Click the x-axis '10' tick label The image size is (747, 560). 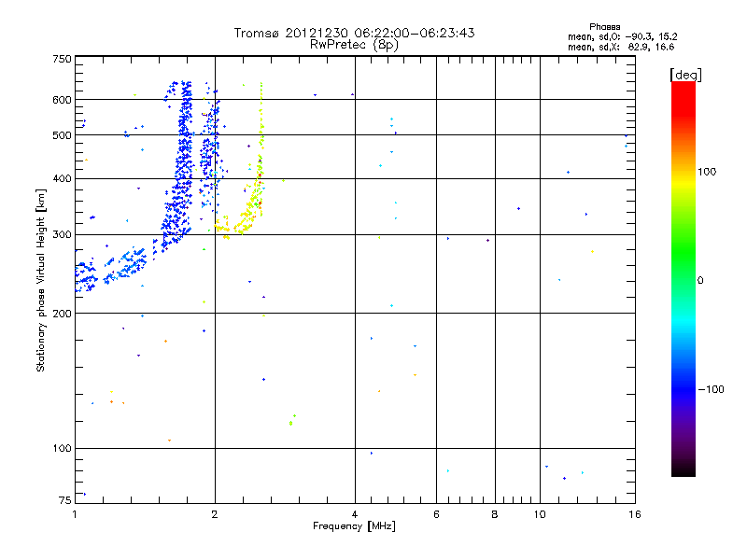540,514
